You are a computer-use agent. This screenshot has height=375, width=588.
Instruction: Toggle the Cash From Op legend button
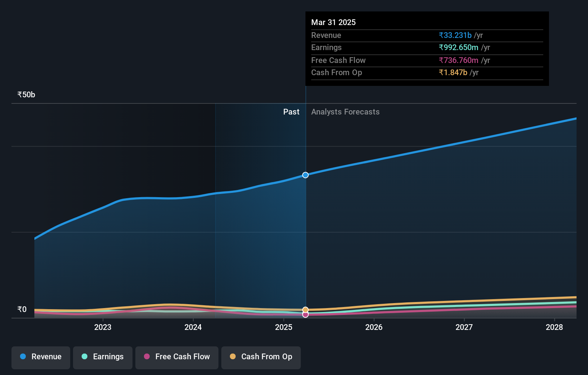[261, 357]
